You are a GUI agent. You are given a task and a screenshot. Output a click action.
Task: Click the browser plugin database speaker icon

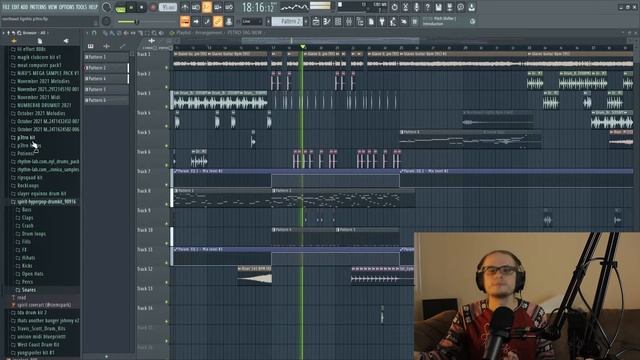tap(66, 41)
